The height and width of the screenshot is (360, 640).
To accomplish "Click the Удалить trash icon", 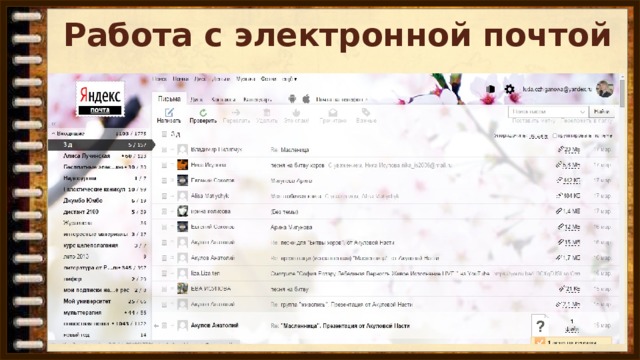I will click(267, 112).
